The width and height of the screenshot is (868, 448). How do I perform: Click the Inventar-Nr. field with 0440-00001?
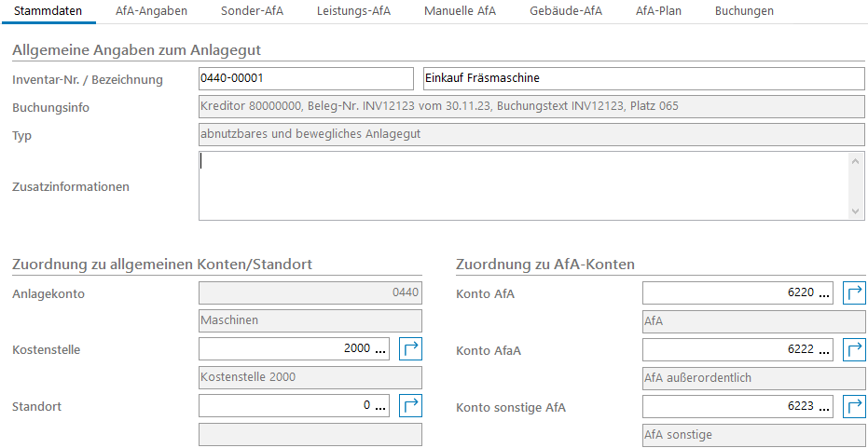point(306,78)
